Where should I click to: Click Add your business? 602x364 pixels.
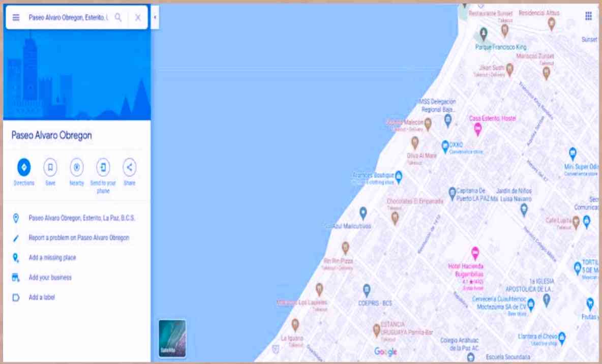tap(50, 277)
